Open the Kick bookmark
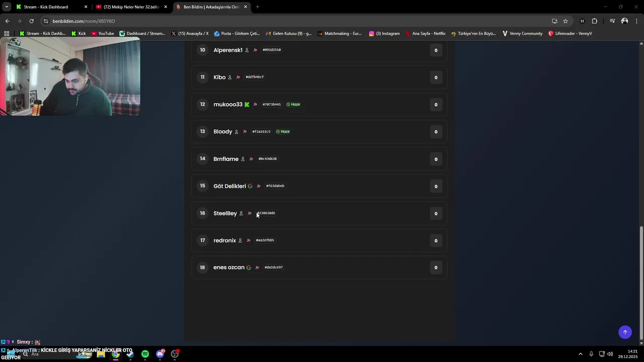Image resolution: width=644 pixels, height=362 pixels. pos(78,34)
